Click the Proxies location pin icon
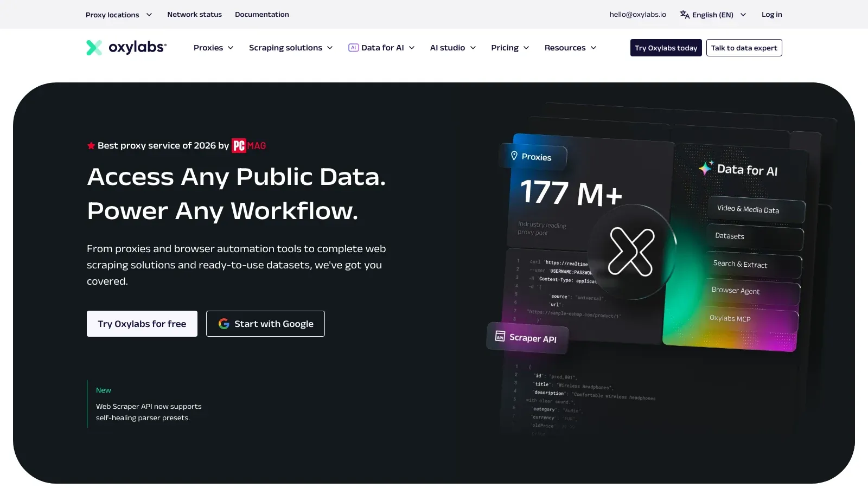Image resolution: width=868 pixels, height=488 pixels. tap(514, 156)
